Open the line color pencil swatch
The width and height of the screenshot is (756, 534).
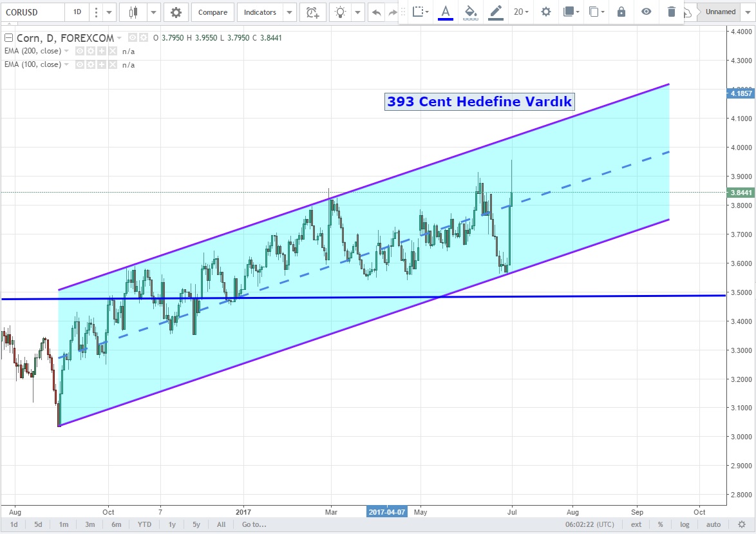click(495, 12)
